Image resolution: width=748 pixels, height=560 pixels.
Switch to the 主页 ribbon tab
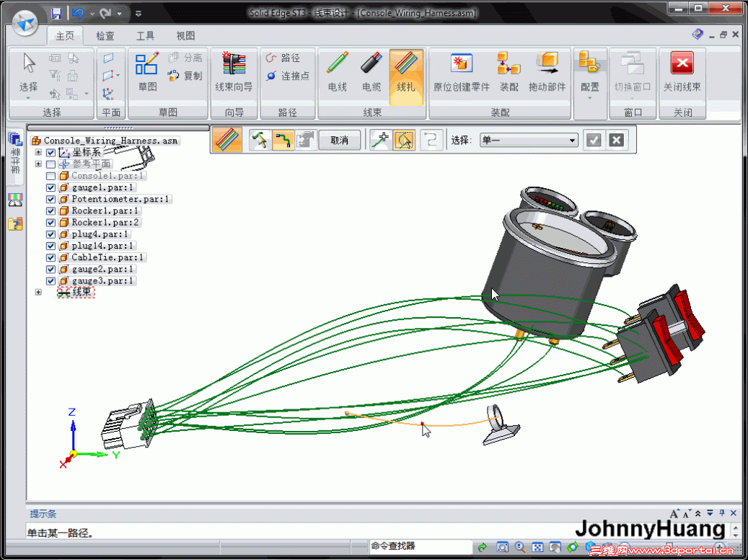point(65,36)
